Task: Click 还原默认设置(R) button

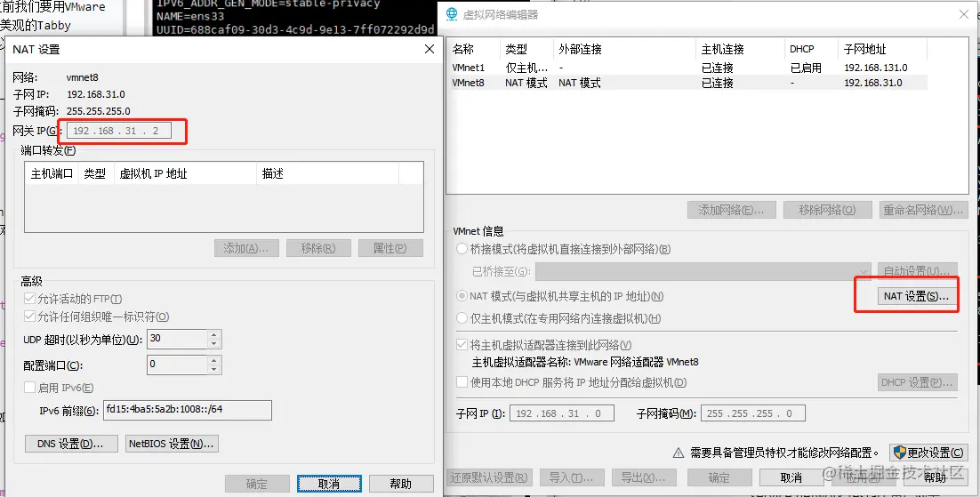Action: pyautogui.click(x=490, y=477)
